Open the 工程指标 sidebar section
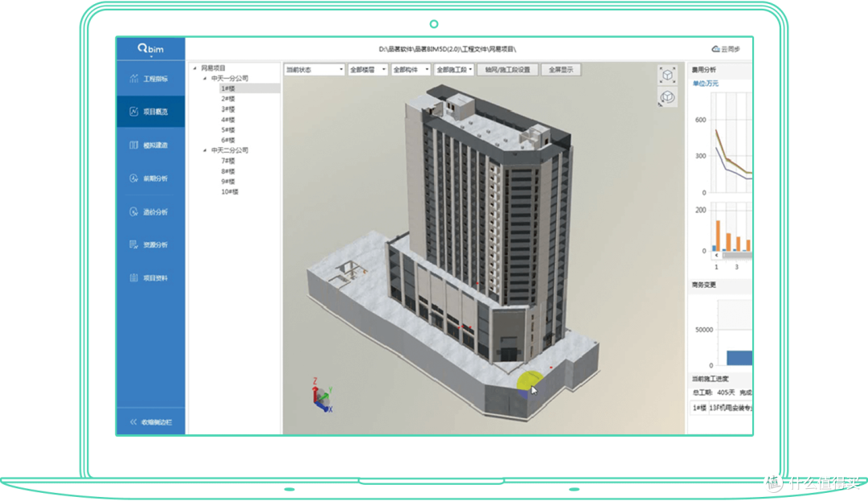Screen dimensions: 868x501 tap(150, 79)
